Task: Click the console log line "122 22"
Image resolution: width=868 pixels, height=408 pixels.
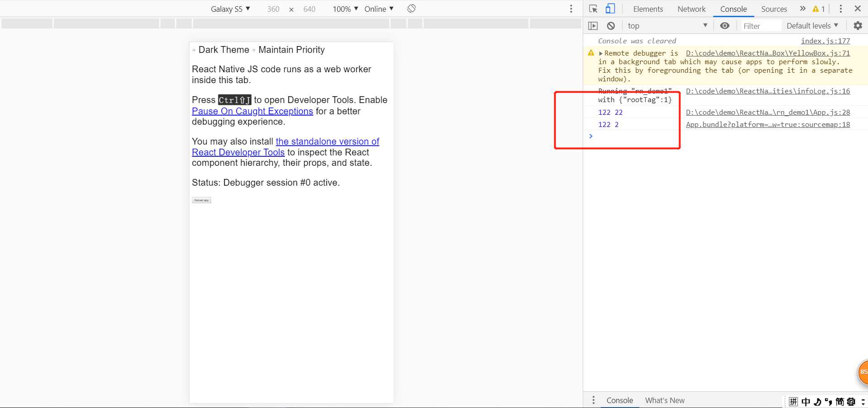Action: coord(610,113)
